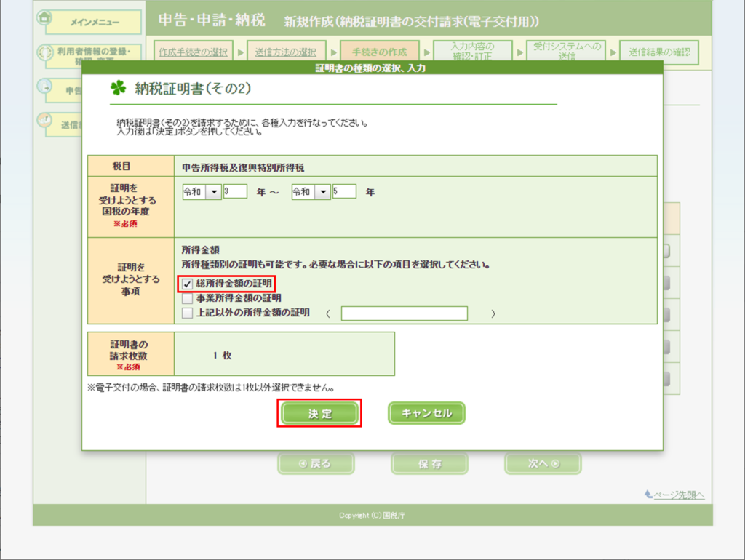Check the 事業所得金額の証明 checkbox
This screenshot has height=560, width=745.
pyautogui.click(x=188, y=298)
